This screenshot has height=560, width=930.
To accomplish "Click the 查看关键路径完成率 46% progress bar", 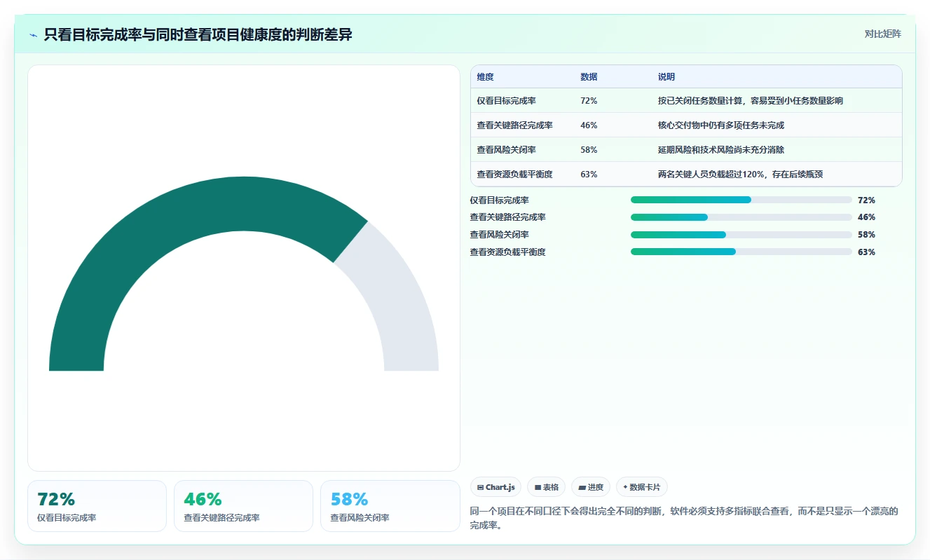I will (741, 217).
